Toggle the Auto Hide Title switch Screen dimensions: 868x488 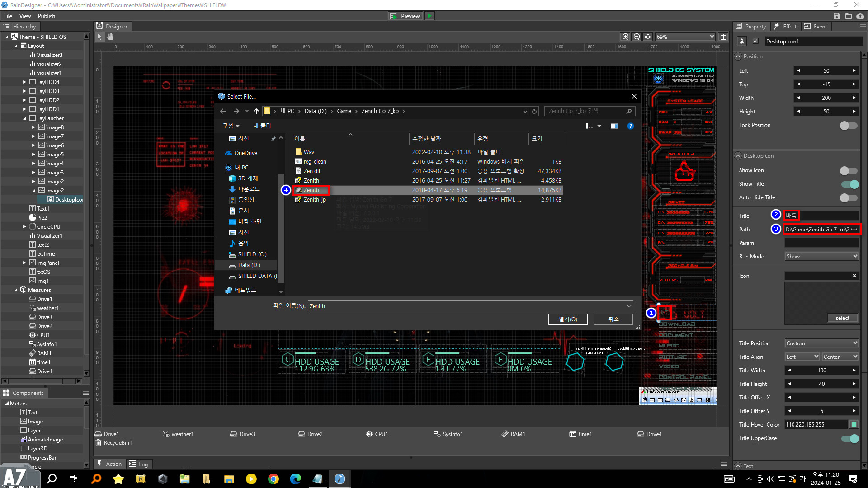(x=849, y=197)
